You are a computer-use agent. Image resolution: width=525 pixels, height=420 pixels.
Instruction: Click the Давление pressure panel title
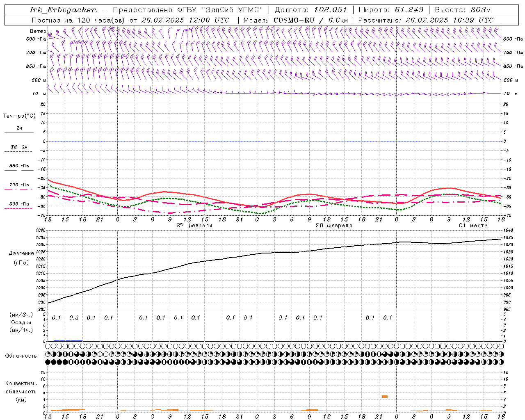click(21, 253)
